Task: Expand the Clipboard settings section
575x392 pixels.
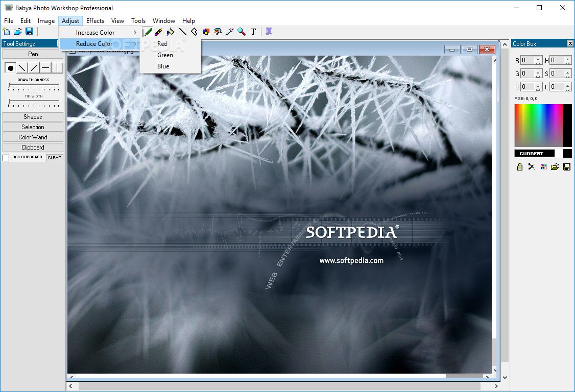Action: (33, 148)
